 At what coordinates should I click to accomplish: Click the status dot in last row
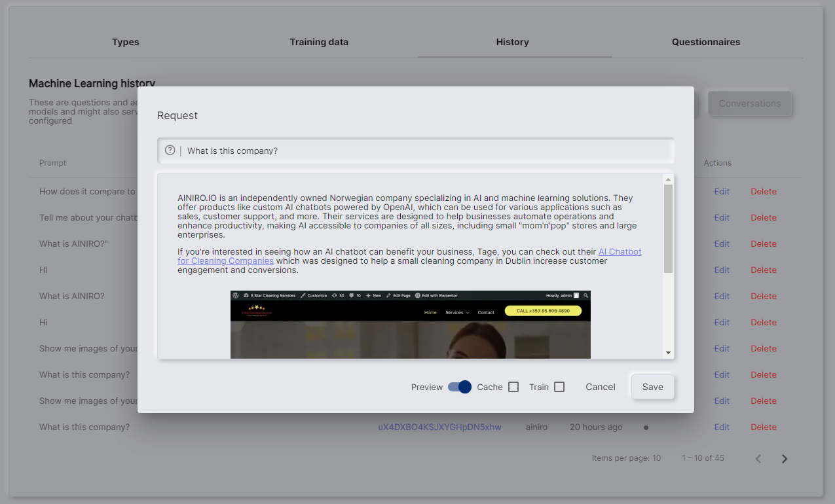646,427
